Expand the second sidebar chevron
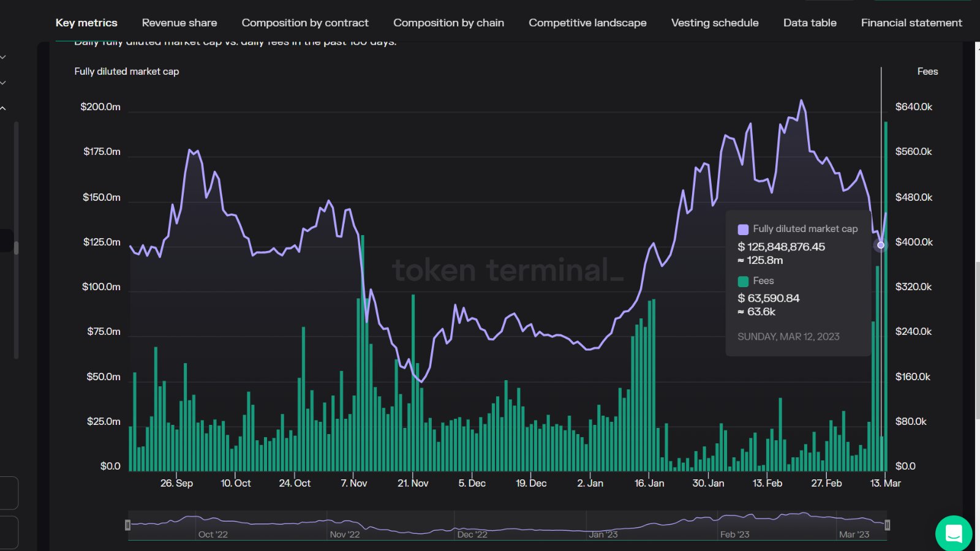Image resolution: width=980 pixels, height=551 pixels. pos(4,83)
